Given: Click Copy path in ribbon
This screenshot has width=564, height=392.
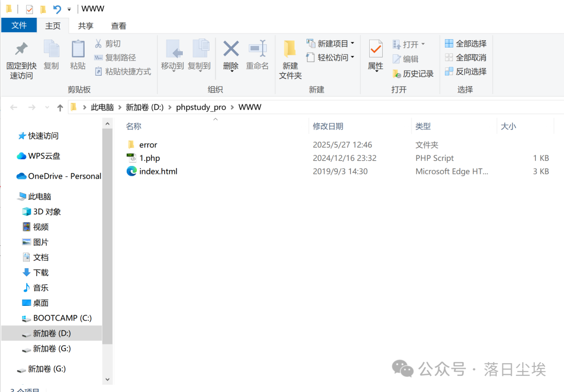Looking at the screenshot, I should click(115, 57).
